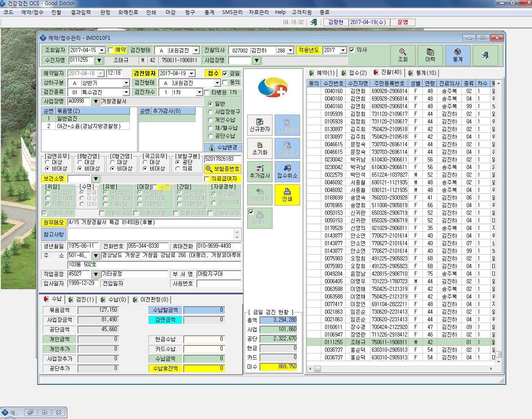Click the 보험증번호 lookup button
Viewport: 532px width, 419px height.
[223, 169]
